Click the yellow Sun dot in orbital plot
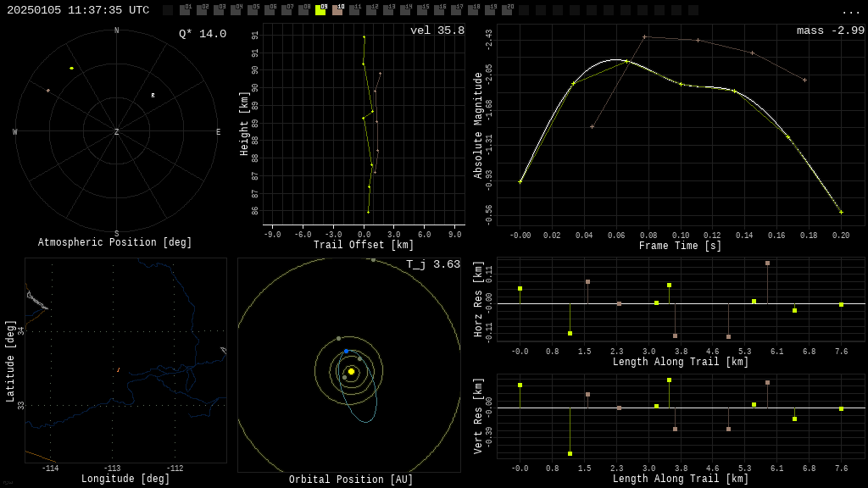 tap(351, 371)
